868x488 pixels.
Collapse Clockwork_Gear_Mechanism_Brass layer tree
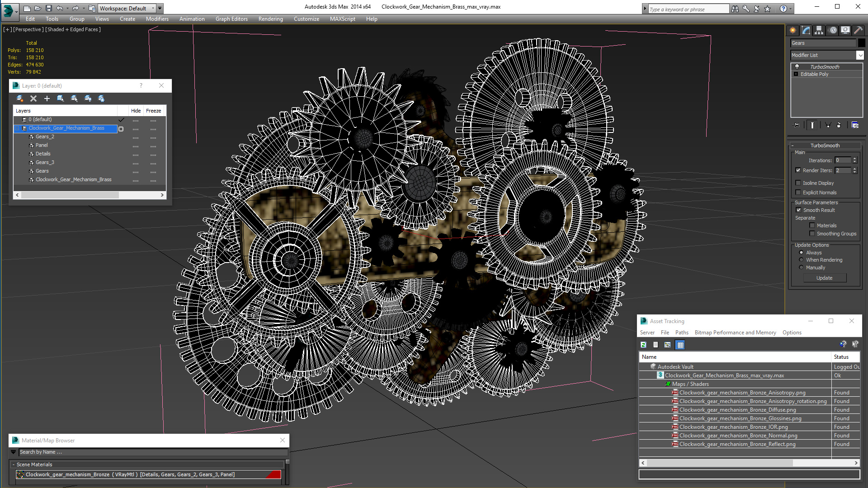pos(17,128)
